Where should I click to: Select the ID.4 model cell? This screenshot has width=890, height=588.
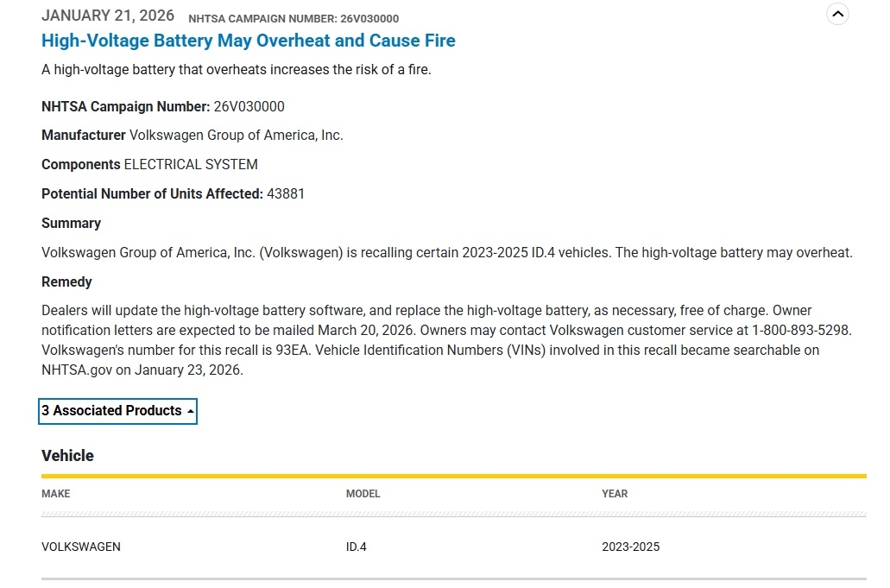[356, 547]
